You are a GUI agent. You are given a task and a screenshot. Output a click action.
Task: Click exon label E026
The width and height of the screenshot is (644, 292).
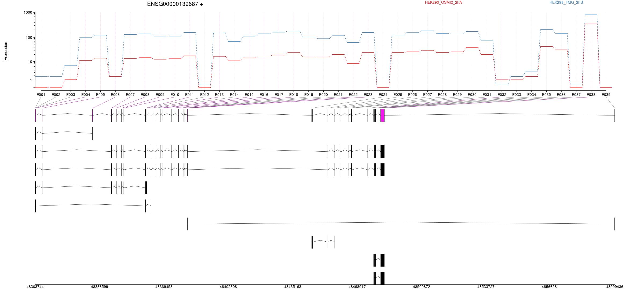coord(412,95)
